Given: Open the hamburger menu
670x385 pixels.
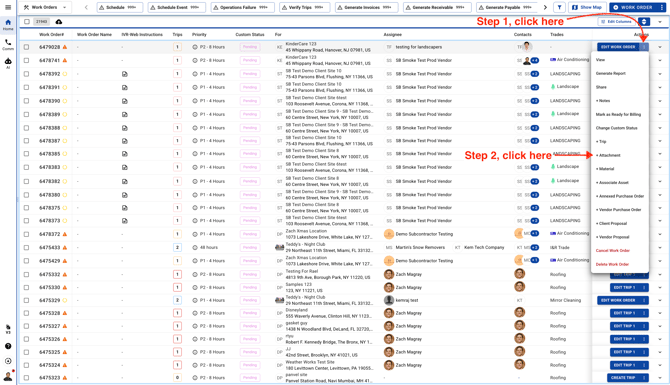Looking at the screenshot, I should pos(8,7).
